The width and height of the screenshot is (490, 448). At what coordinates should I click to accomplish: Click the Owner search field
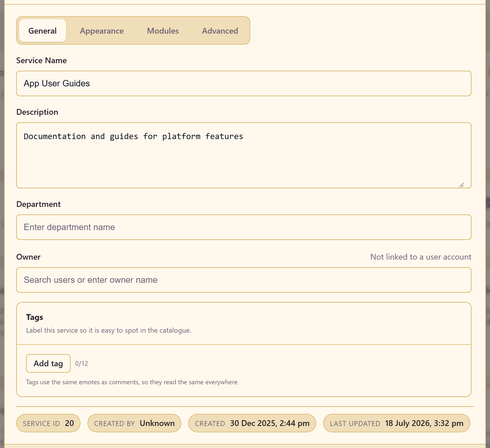244,280
